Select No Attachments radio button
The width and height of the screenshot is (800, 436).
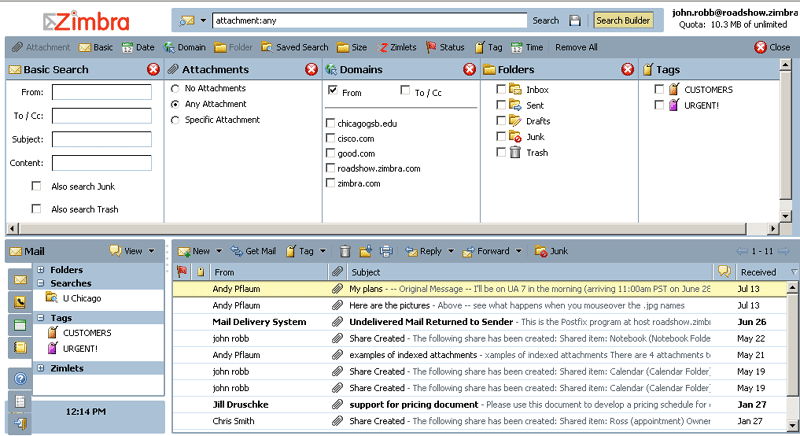175,88
